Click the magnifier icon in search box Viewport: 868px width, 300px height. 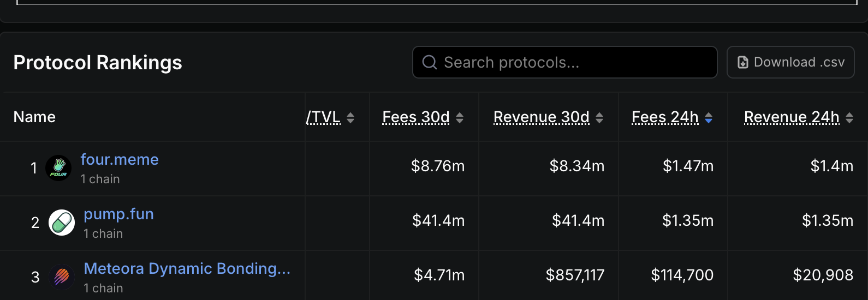pos(430,63)
